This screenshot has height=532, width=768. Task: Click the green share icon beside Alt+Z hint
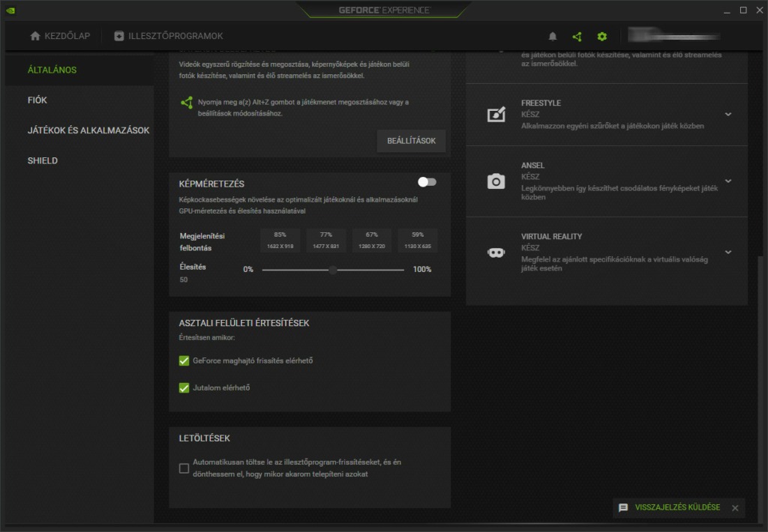point(187,103)
